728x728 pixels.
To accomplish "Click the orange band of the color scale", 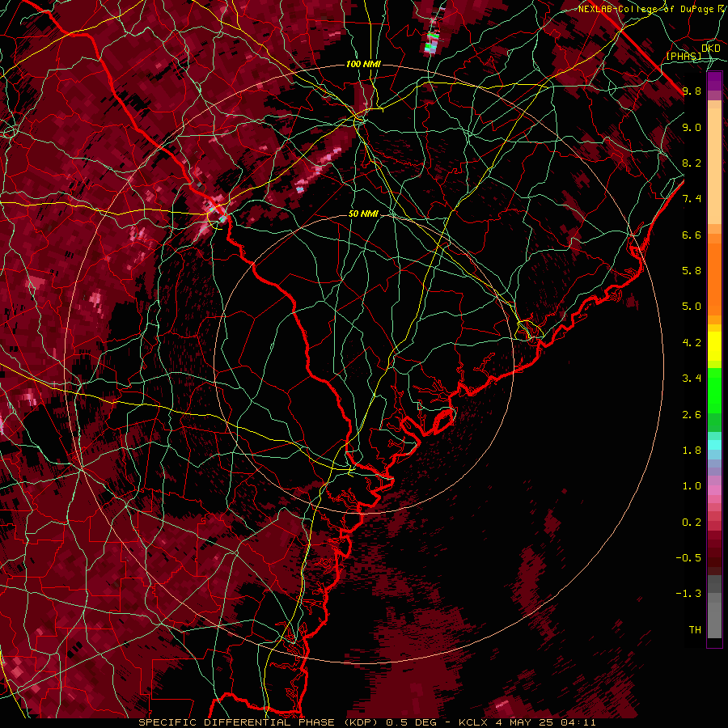I will tap(714, 280).
